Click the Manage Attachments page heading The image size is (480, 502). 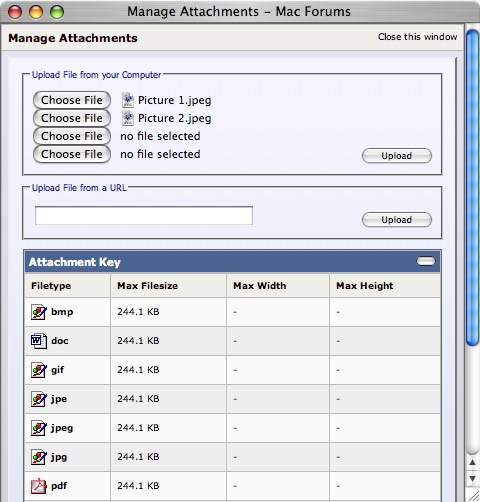(73, 38)
